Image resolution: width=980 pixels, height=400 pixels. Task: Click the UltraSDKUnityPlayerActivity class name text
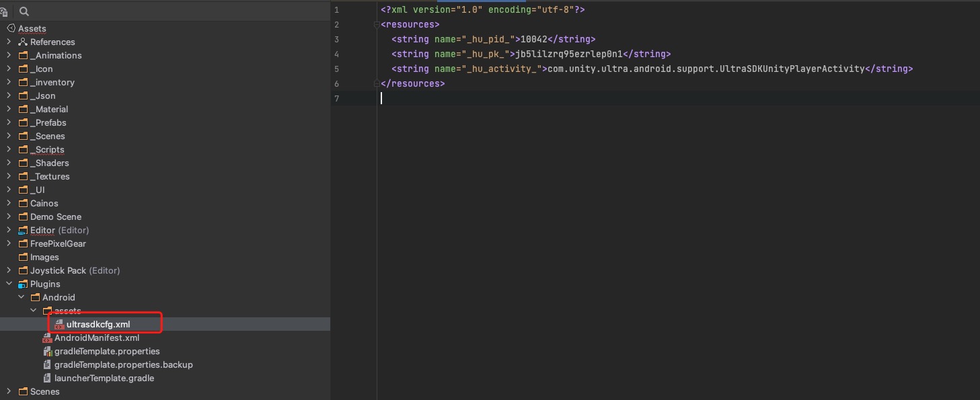coord(792,69)
